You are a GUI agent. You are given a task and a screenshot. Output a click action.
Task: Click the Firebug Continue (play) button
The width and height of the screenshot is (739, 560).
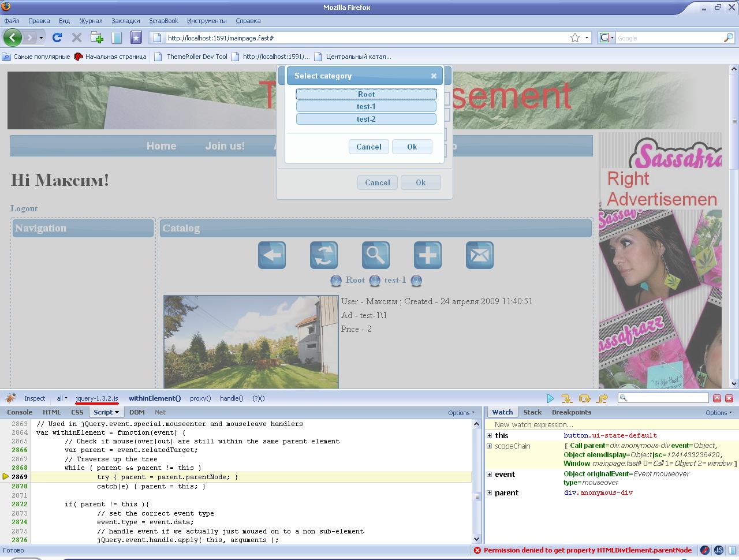[x=550, y=398]
